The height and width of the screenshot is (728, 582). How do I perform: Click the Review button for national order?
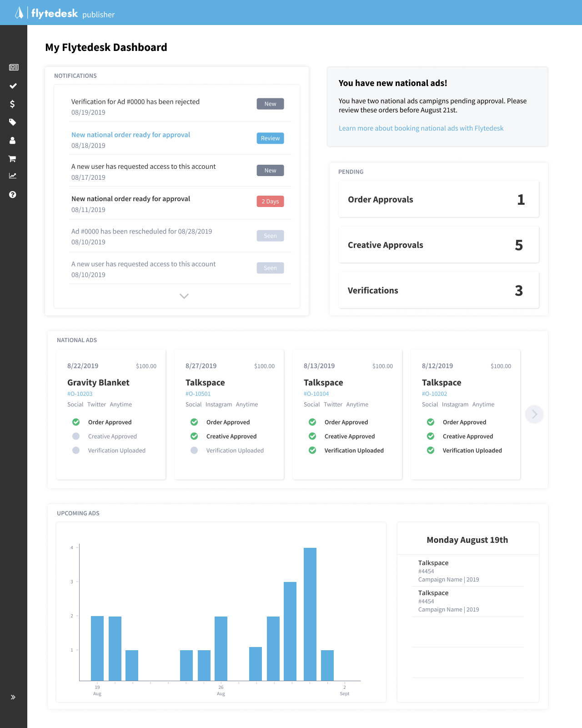270,138
